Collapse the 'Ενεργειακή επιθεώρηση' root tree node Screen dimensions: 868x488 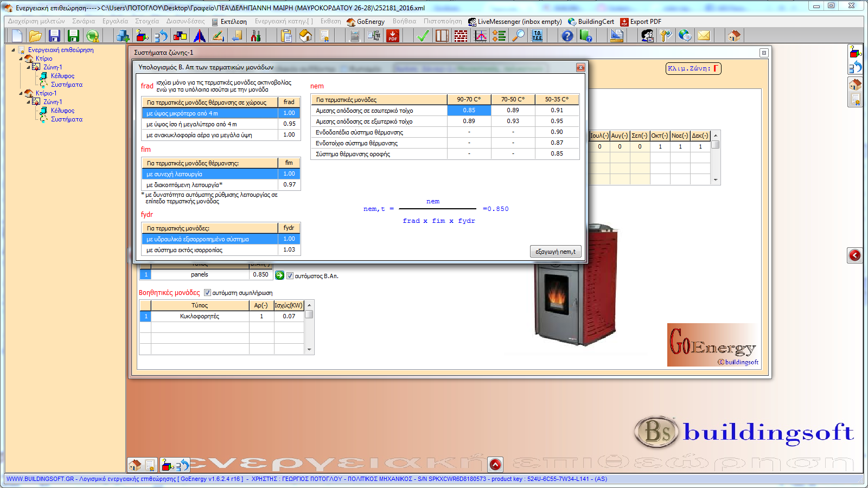tap(14, 50)
